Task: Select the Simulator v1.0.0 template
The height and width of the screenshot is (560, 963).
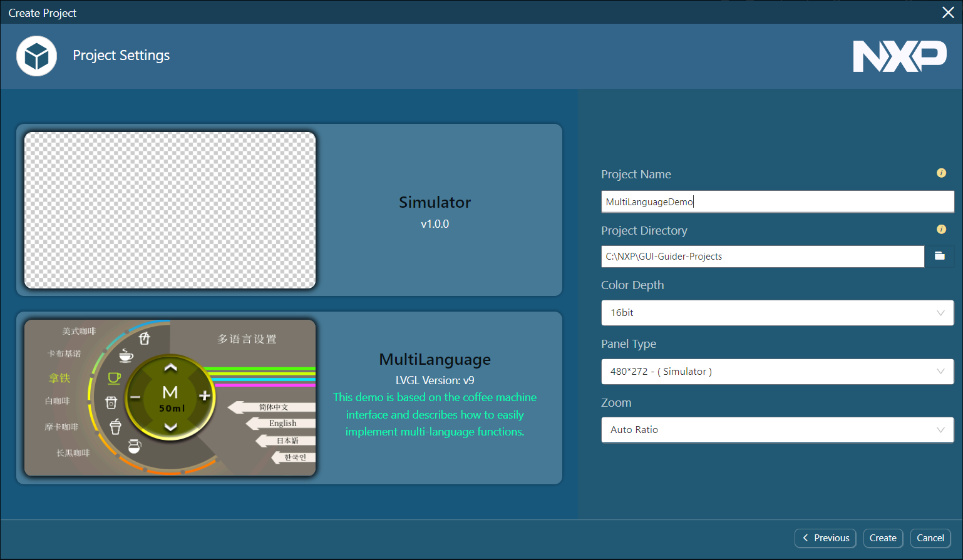Action: click(435, 210)
